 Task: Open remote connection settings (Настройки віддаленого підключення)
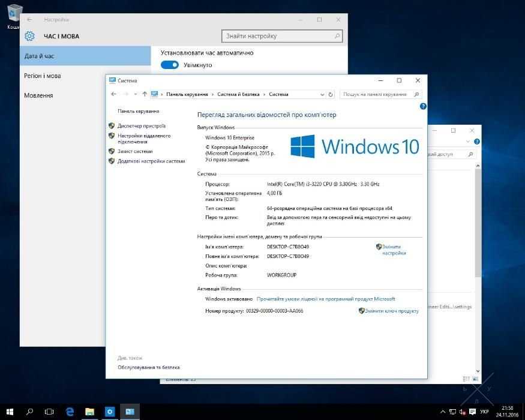144,139
